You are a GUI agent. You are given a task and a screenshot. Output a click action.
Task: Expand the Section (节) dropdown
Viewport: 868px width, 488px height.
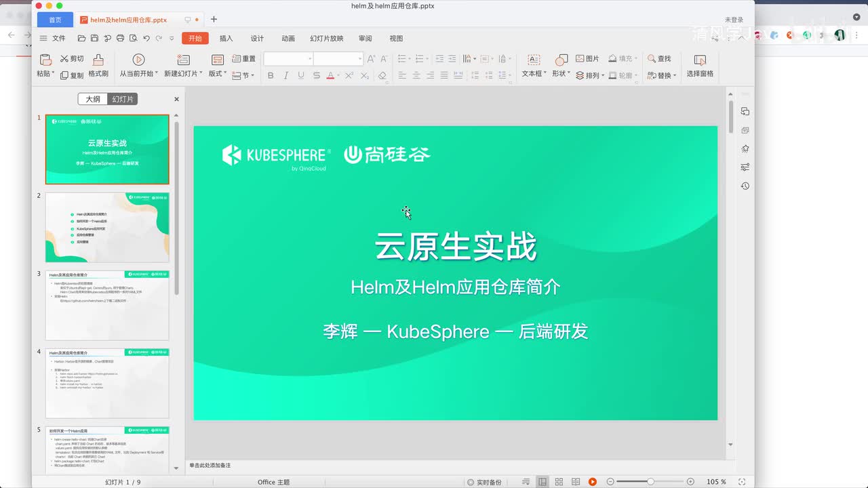coord(243,75)
